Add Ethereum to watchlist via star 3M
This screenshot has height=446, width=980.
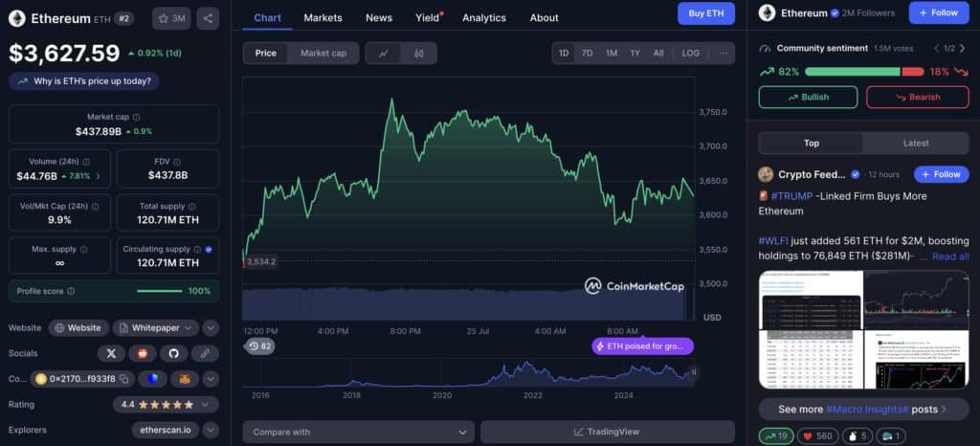(171, 18)
